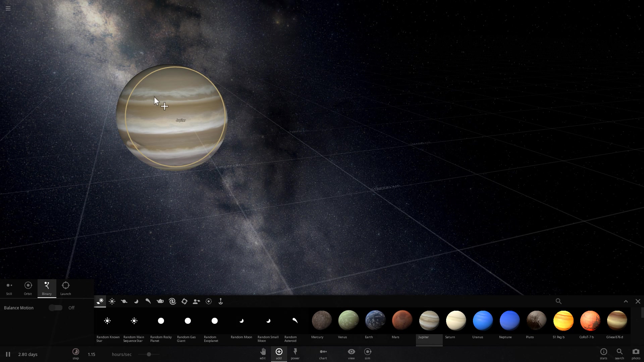Switch to the edit hand tool
Image resolution: width=644 pixels, height=362 pixels.
point(263,354)
